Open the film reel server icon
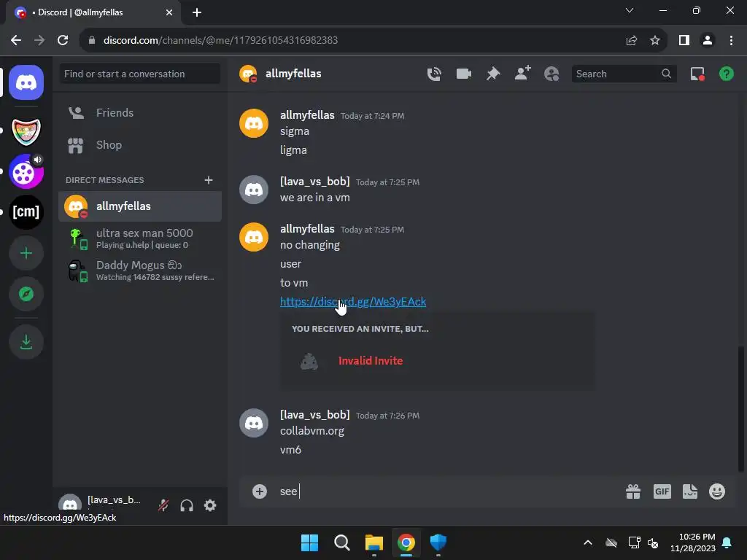The height and width of the screenshot is (560, 747). point(26,171)
